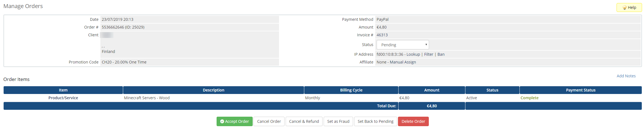Click the Complete payment status text
The image size is (644, 135).
point(529,98)
